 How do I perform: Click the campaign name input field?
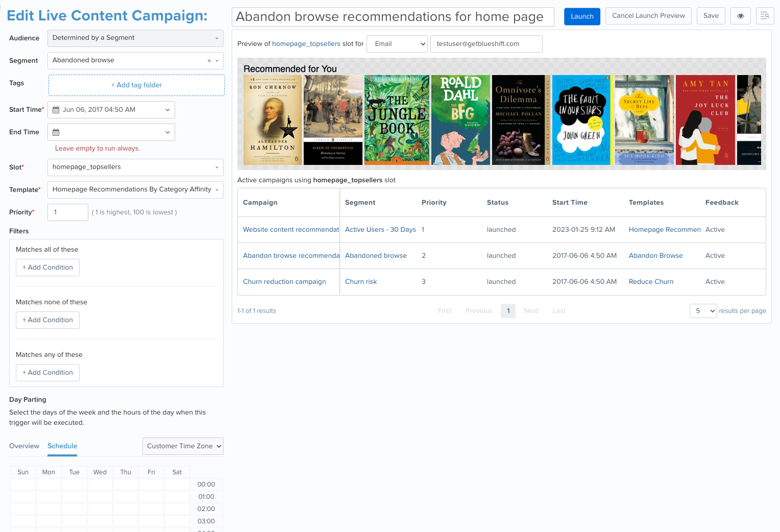(x=393, y=17)
